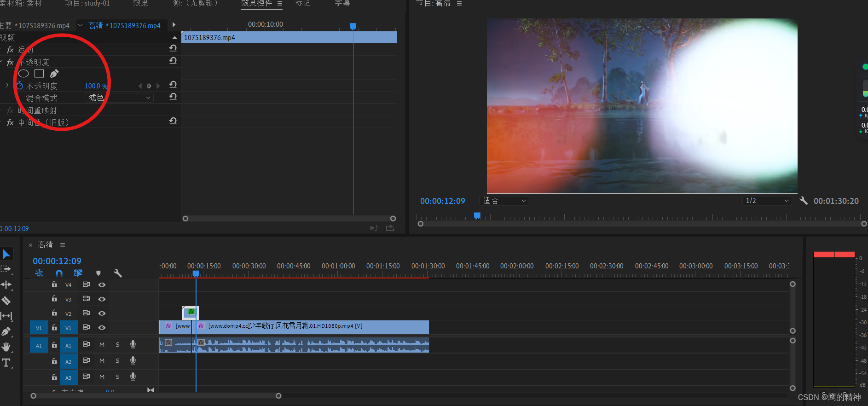This screenshot has width=868, height=406.
Task: Open blend mode dropdown
Action: (120, 98)
